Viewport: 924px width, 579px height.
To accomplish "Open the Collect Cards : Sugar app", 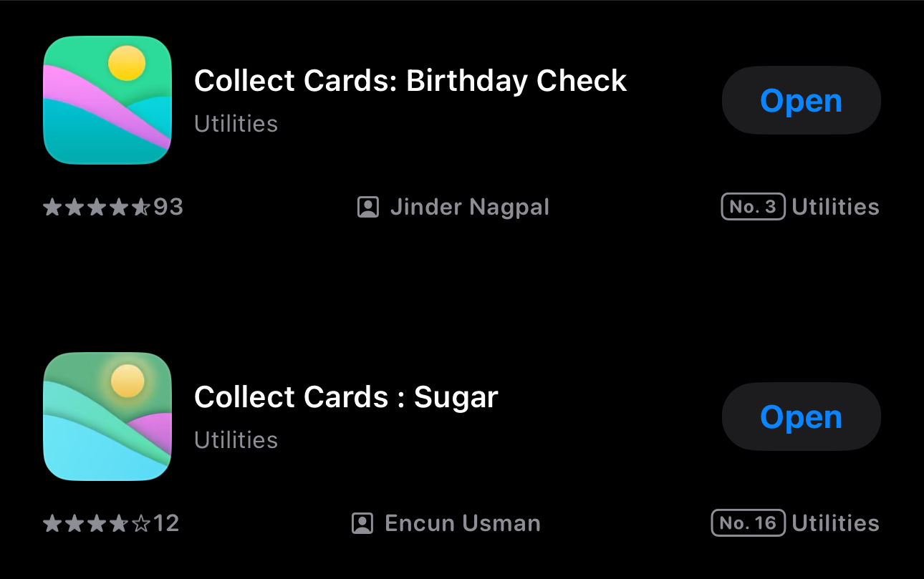I will 801,417.
